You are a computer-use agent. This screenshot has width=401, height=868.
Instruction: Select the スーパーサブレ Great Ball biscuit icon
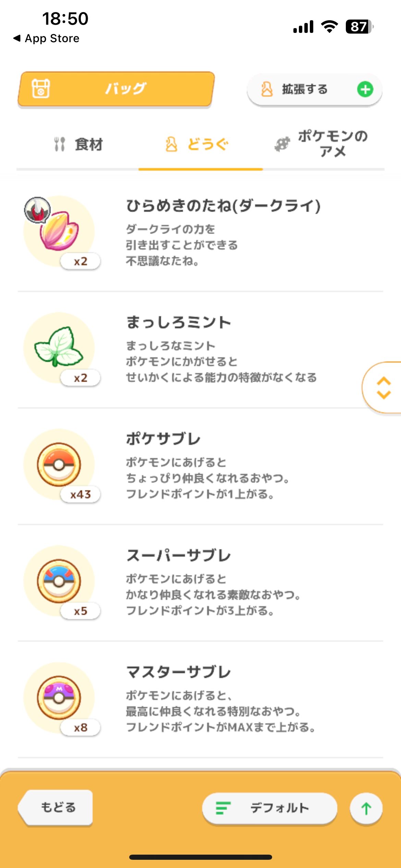pyautogui.click(x=59, y=581)
